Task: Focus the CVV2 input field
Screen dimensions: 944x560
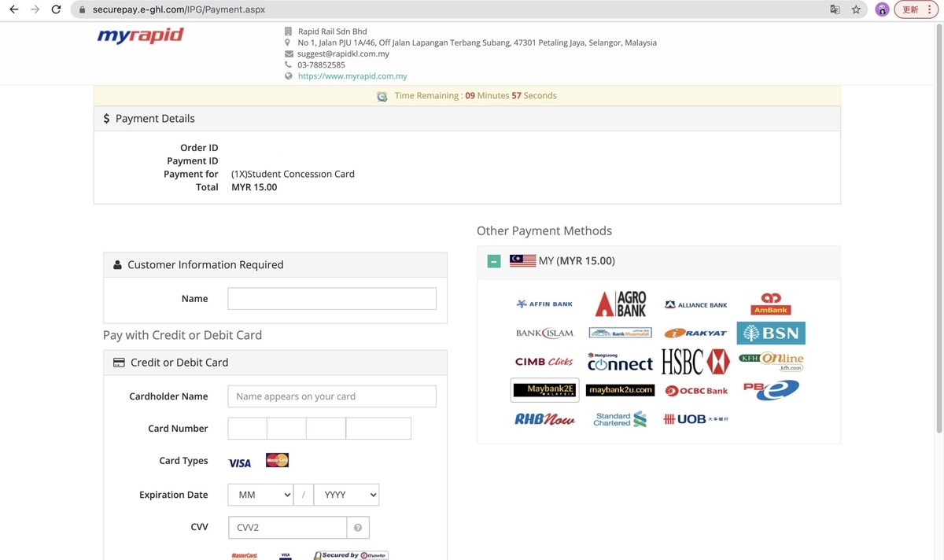Action: coord(288,528)
